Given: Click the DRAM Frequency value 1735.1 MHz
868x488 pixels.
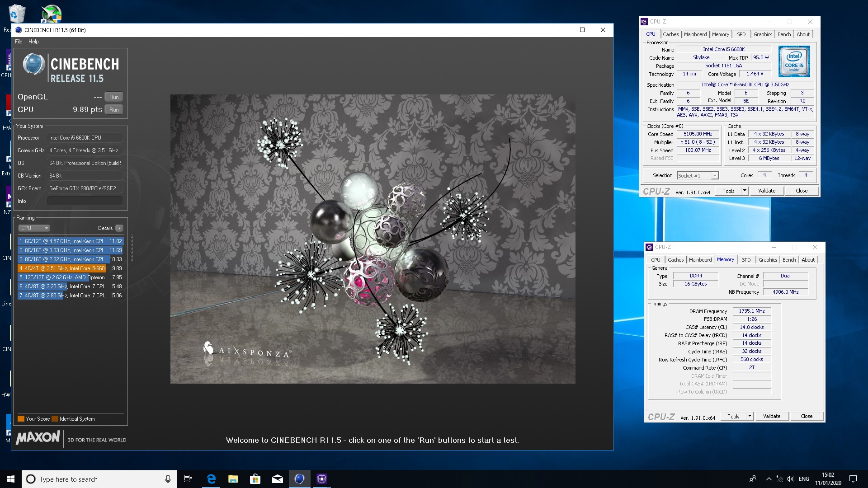Looking at the screenshot, I should click(752, 311).
